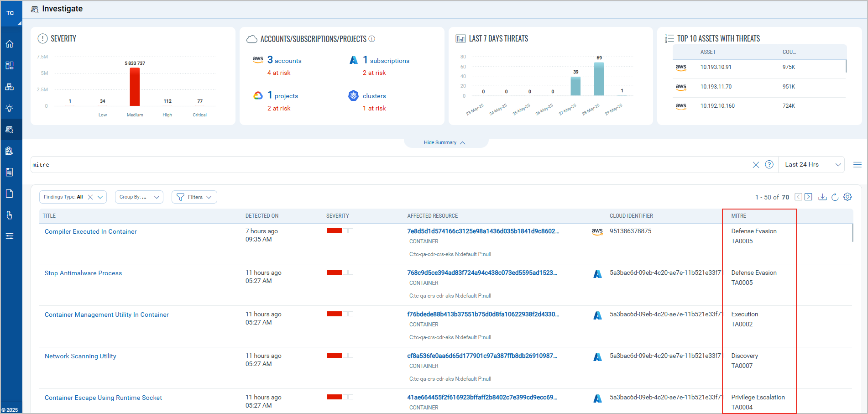Click the Kubernetes clusters logo

tap(354, 95)
